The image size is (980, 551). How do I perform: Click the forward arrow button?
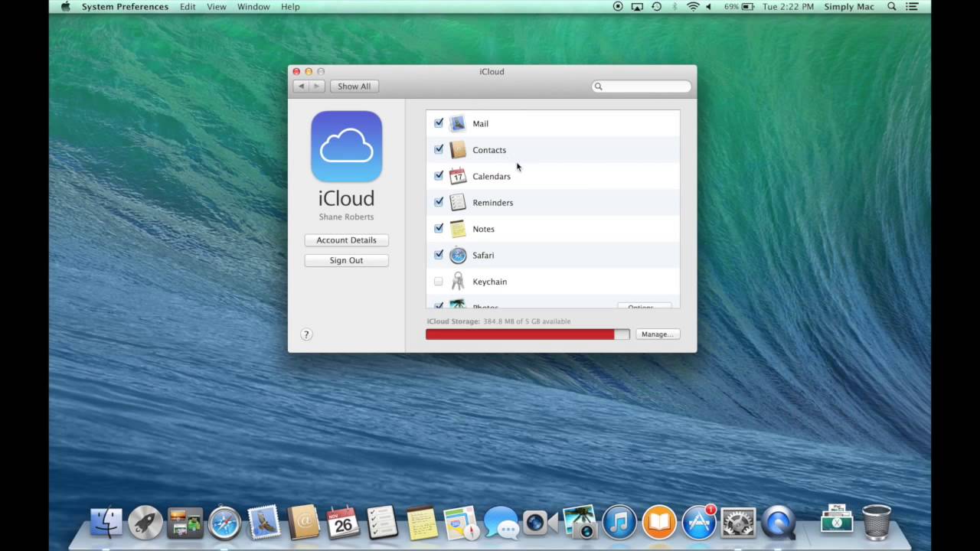click(x=317, y=86)
